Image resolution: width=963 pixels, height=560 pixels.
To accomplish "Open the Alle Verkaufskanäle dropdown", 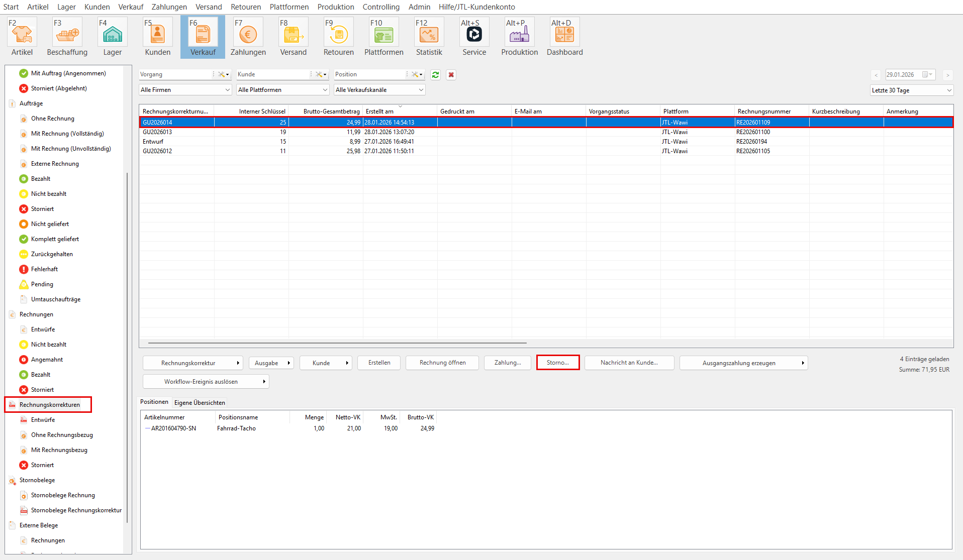I will click(379, 90).
